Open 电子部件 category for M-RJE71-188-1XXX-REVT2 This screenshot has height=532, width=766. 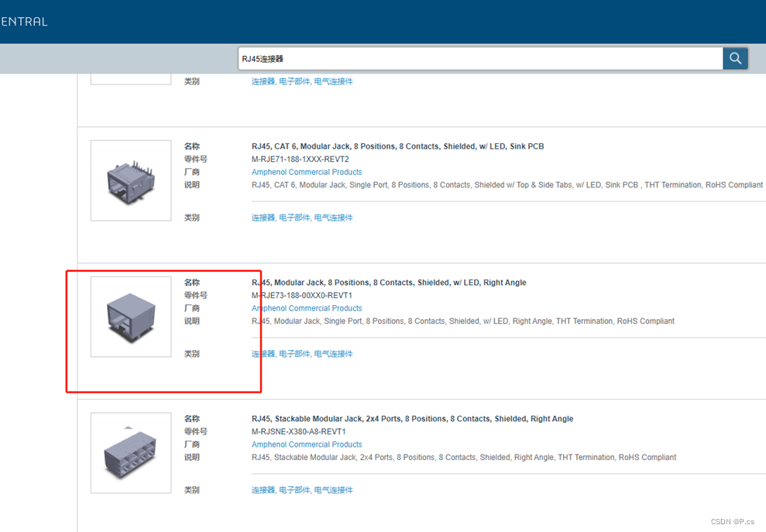[294, 218]
